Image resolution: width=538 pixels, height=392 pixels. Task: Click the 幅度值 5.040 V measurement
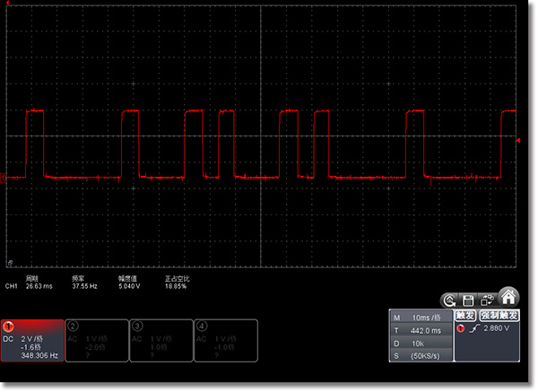130,283
